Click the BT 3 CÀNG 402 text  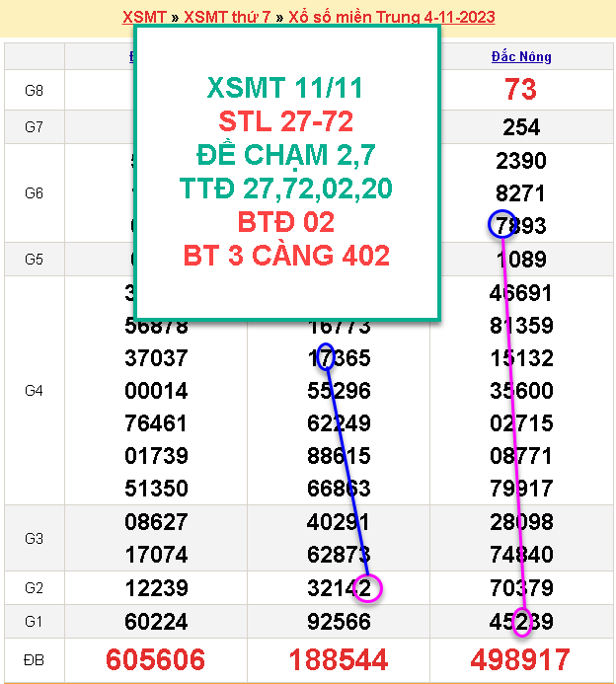(286, 256)
